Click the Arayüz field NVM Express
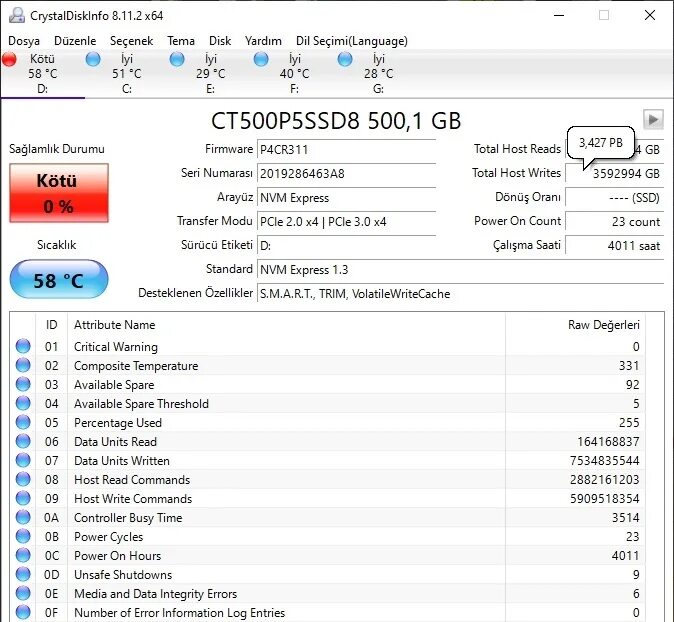The image size is (674, 622). pyautogui.click(x=346, y=198)
